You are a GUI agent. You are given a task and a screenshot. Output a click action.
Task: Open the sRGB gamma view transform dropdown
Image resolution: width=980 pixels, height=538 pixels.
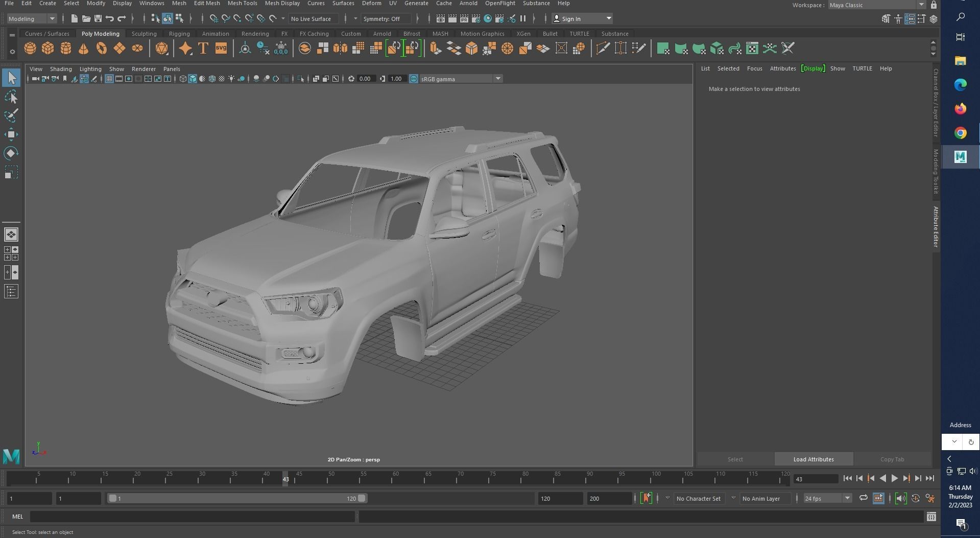click(x=461, y=79)
